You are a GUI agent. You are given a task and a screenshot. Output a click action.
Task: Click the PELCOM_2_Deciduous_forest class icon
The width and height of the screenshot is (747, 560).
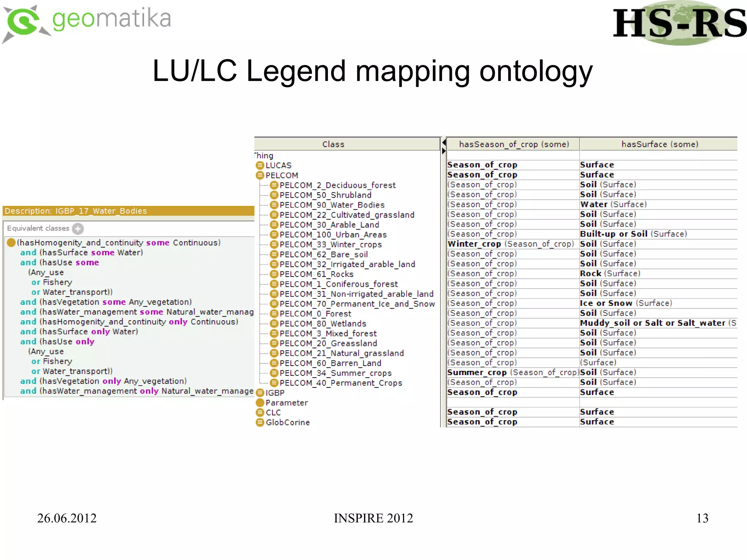click(x=274, y=185)
